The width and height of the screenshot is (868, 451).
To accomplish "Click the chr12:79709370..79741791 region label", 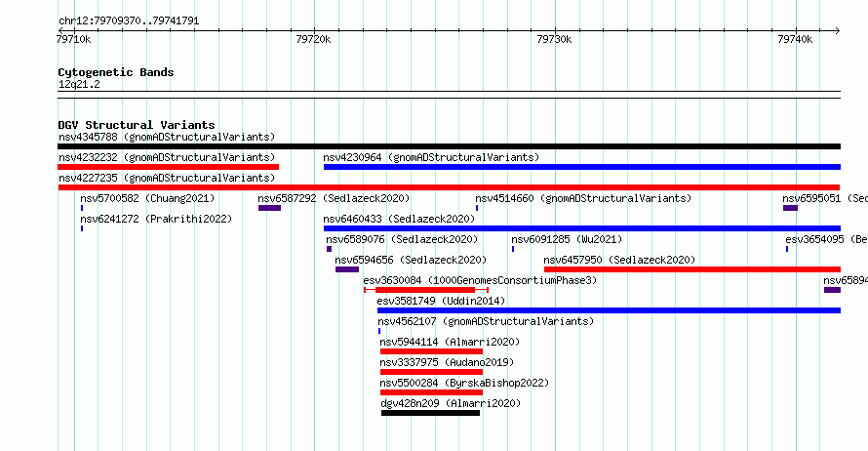I will point(129,21).
